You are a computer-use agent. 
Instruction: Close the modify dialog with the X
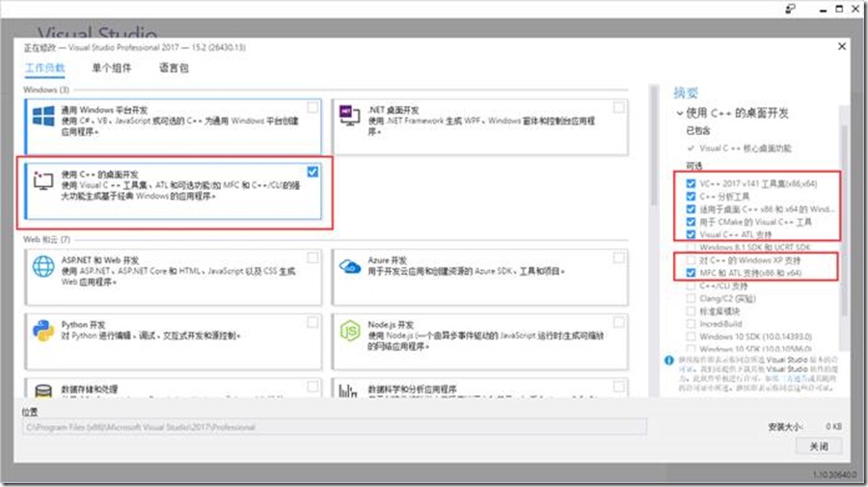pos(841,46)
